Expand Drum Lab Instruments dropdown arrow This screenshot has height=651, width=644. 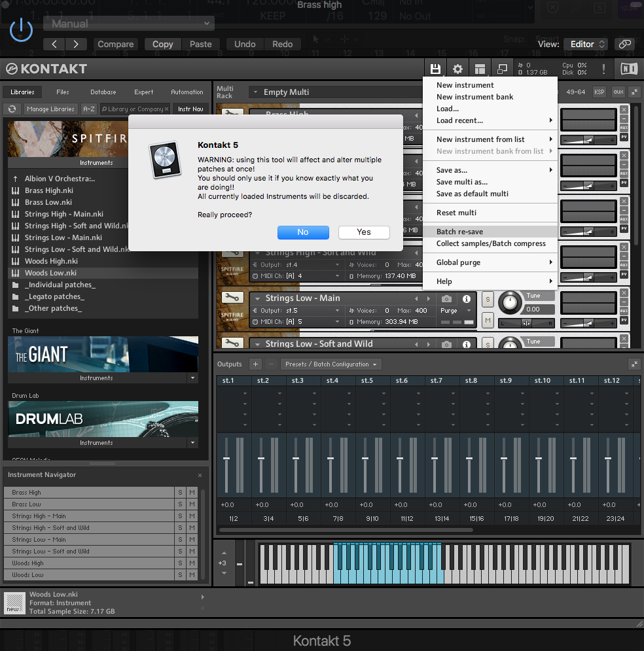(192, 442)
